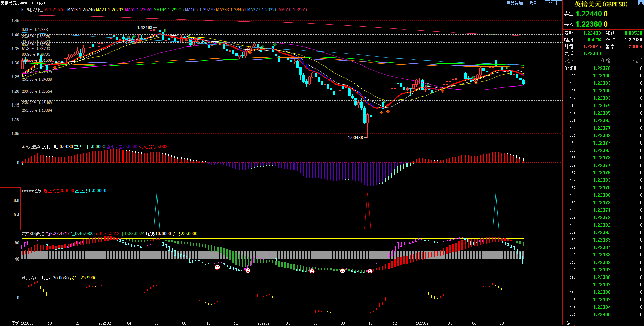Click the restore icon in quote panel corner
Image resolution: width=644 pixels, height=326 pixels.
(641, 3)
